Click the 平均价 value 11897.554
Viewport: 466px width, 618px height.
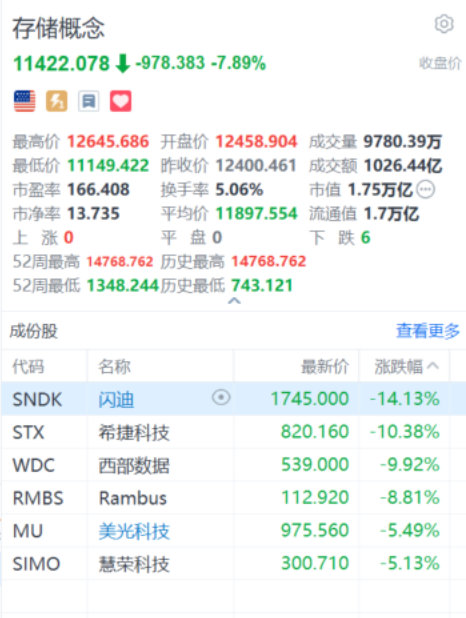pyautogui.click(x=256, y=214)
